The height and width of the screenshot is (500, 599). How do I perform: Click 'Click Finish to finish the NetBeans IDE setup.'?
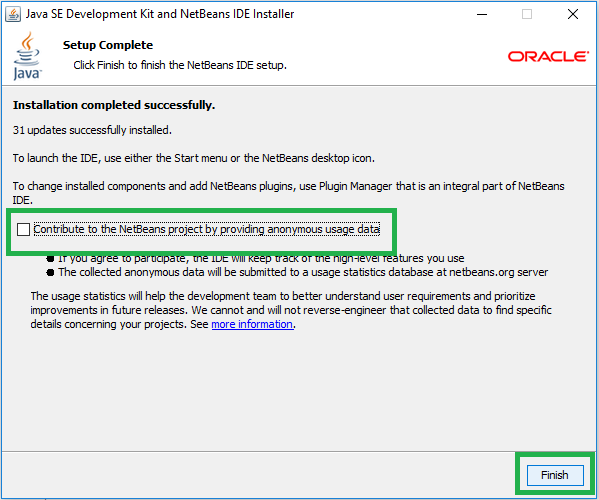[180, 65]
